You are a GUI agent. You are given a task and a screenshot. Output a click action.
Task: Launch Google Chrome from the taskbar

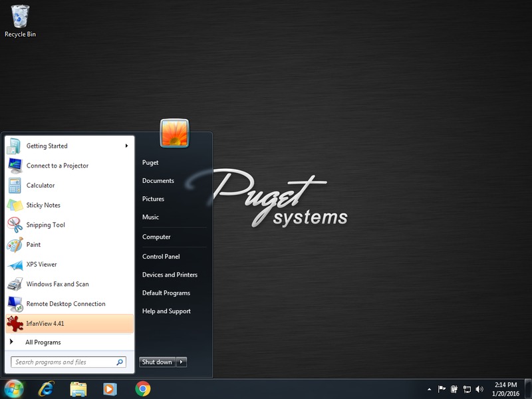point(143,389)
